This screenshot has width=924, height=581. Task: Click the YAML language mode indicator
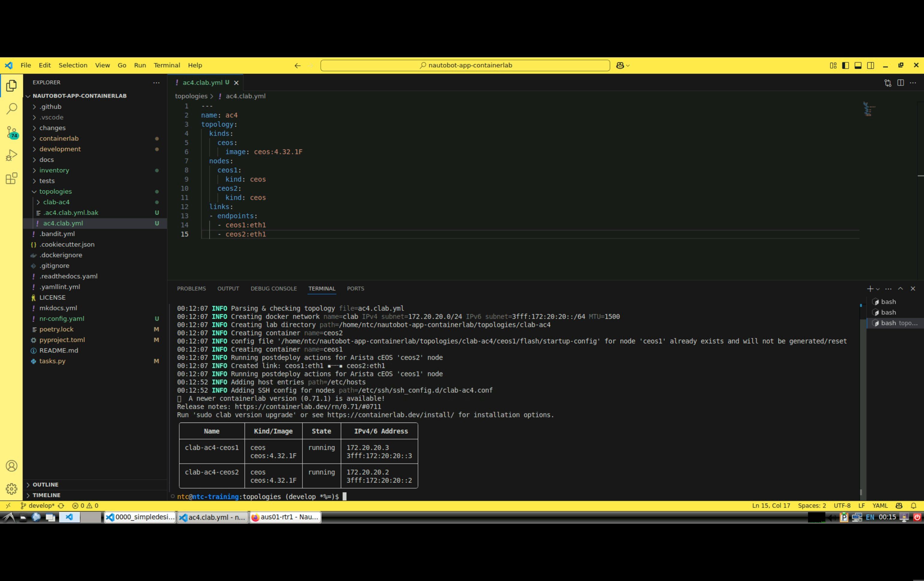880,506
